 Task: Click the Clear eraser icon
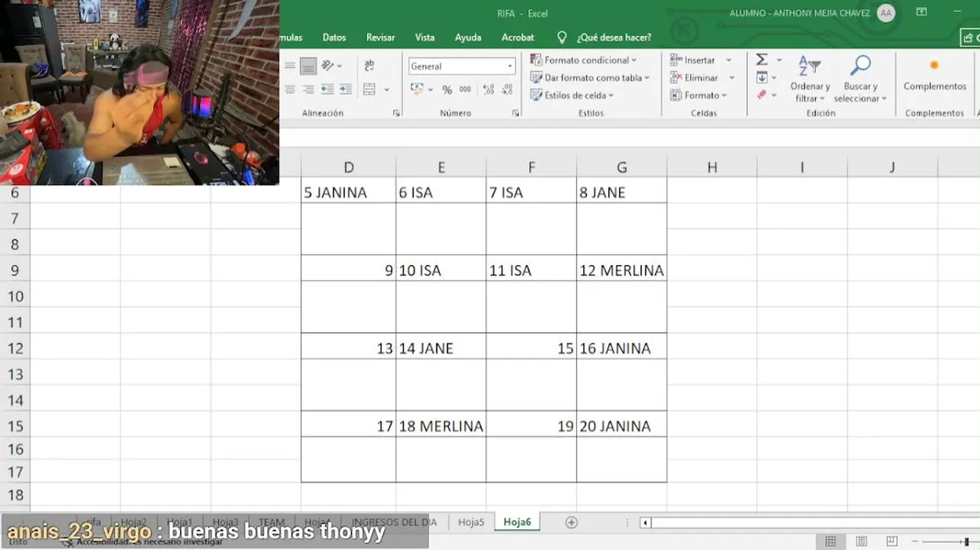point(762,95)
